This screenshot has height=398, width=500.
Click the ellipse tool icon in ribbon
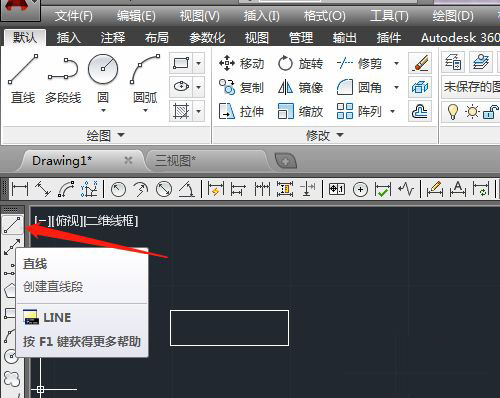181,87
